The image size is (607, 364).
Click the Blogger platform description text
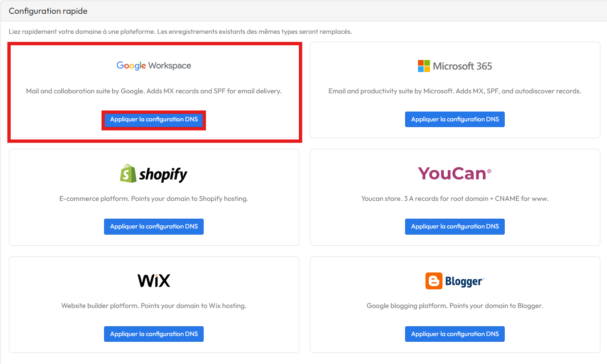455,306
